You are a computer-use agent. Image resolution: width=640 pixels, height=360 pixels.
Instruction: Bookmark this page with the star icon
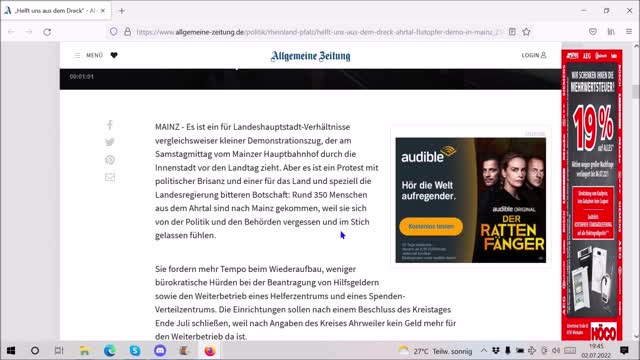pyautogui.click(x=527, y=32)
